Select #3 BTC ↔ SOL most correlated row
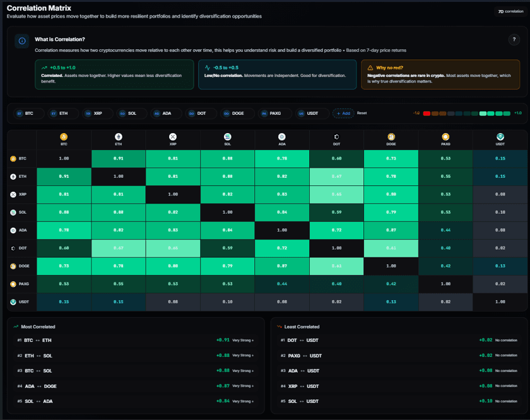Screen dimensions: 530x420 coord(136,371)
